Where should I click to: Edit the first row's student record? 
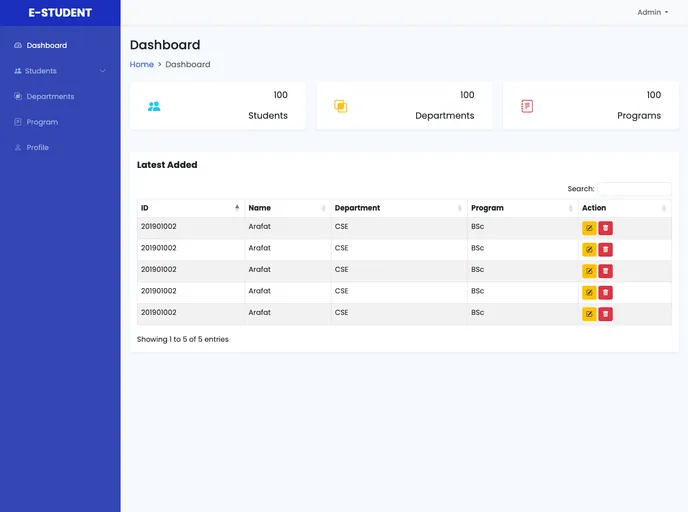589,228
